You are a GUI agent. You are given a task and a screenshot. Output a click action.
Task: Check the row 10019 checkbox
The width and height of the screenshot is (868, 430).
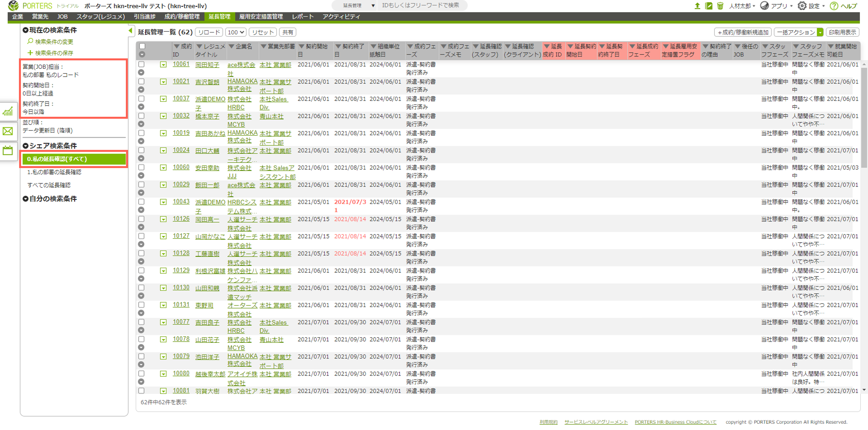click(141, 133)
